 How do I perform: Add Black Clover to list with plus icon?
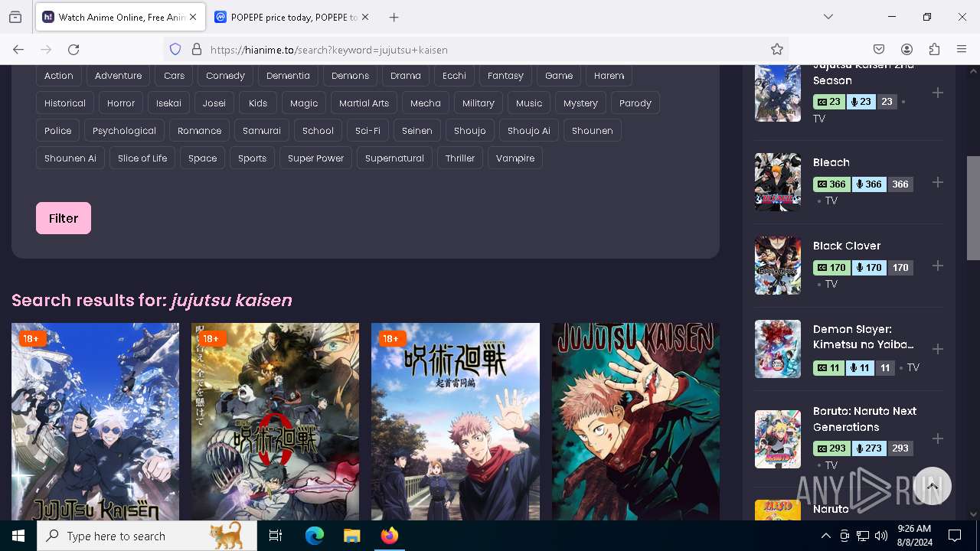pos(938,266)
